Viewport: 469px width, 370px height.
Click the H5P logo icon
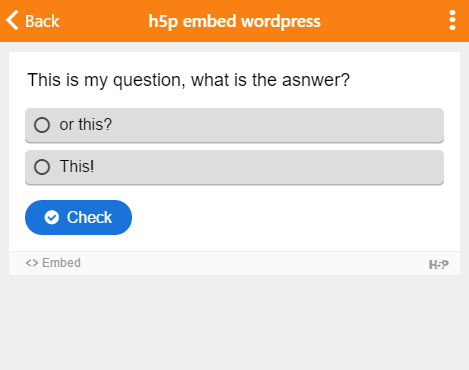coord(439,264)
